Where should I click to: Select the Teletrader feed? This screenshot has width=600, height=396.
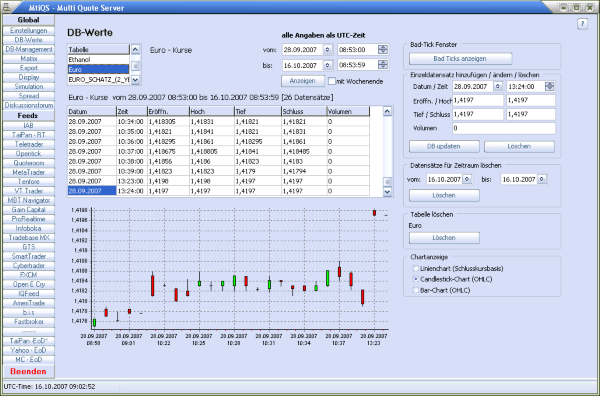(29, 144)
